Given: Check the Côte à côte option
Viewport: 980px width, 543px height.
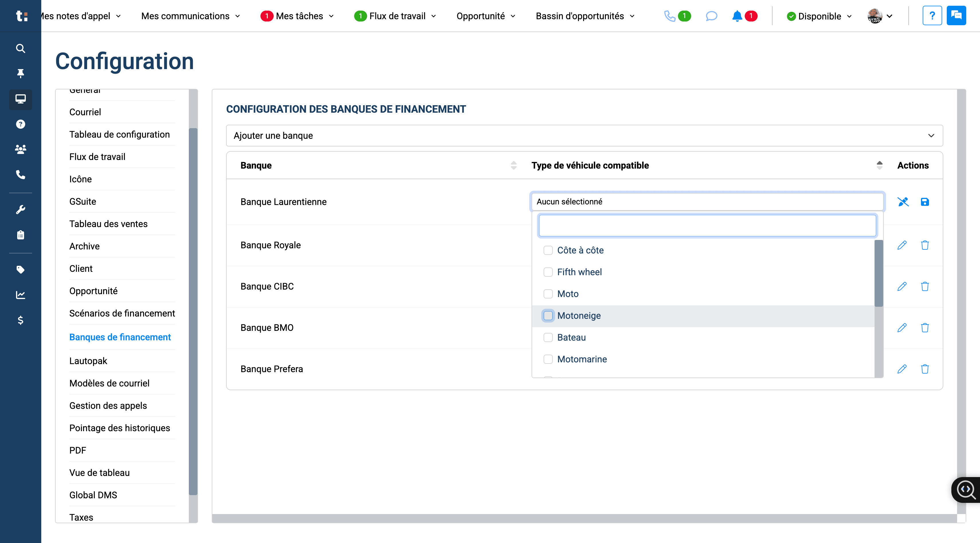Looking at the screenshot, I should 548,250.
